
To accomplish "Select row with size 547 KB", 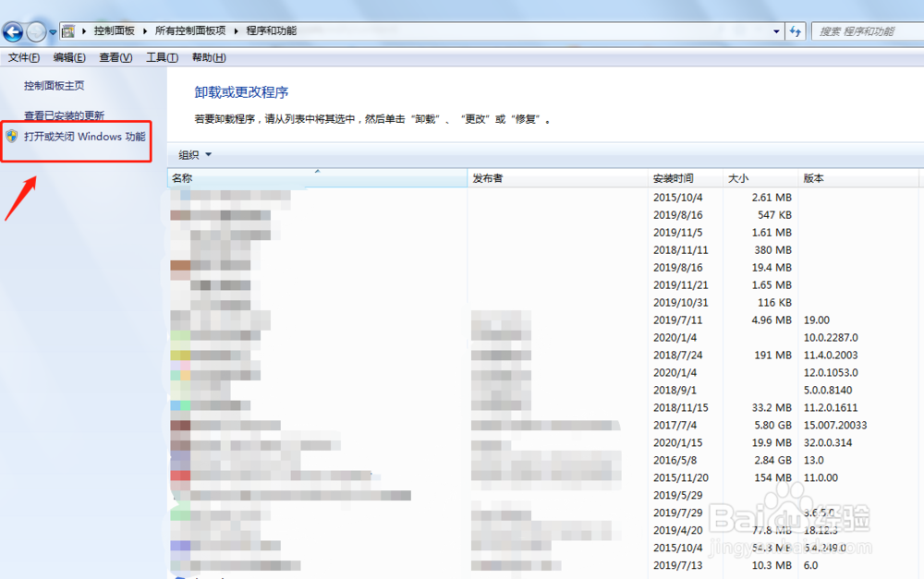I will click(x=544, y=215).
